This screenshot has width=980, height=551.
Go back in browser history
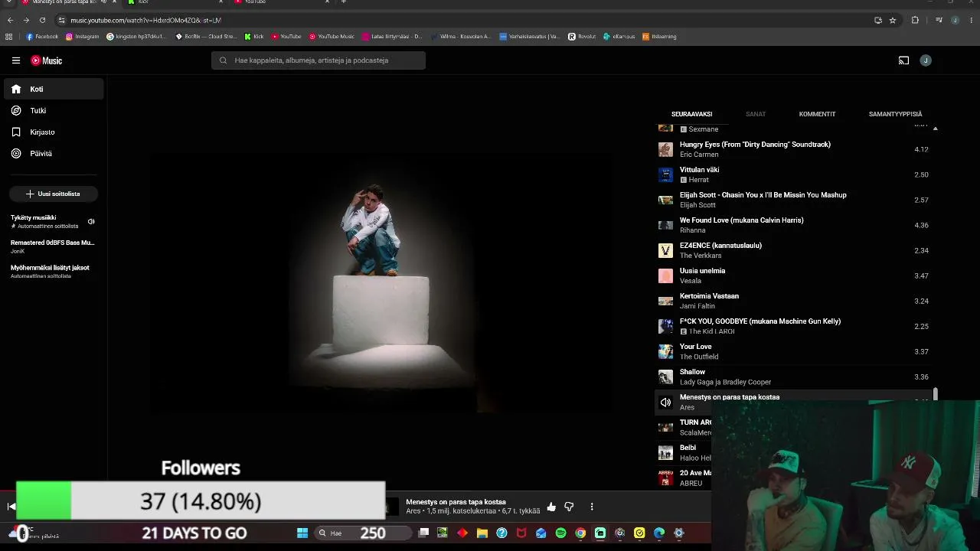10,20
